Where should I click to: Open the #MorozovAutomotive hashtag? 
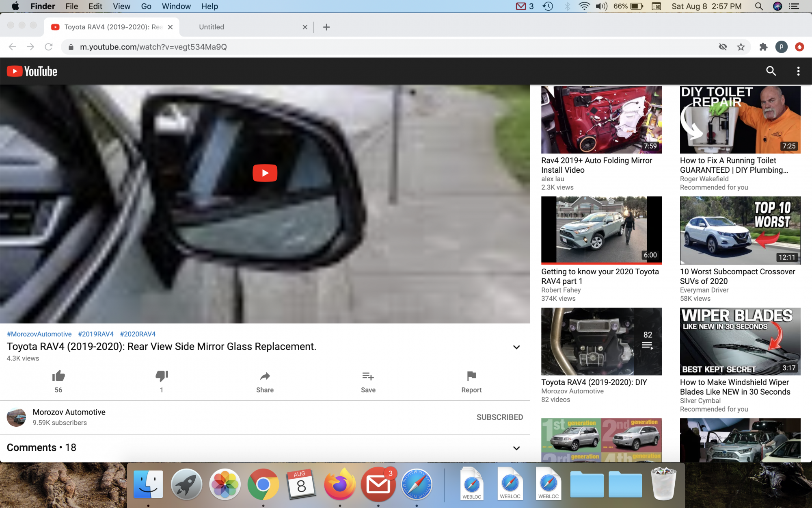coord(39,334)
